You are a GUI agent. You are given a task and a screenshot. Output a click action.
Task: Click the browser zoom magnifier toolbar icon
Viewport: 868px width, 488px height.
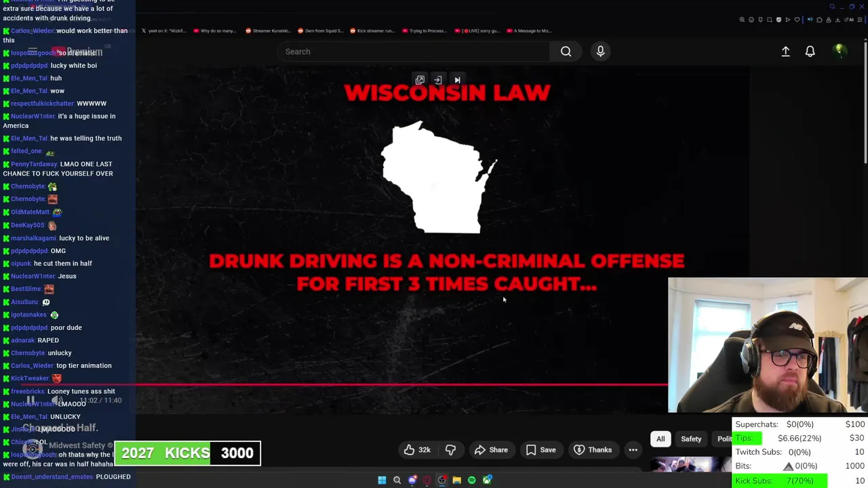pyautogui.click(x=742, y=20)
